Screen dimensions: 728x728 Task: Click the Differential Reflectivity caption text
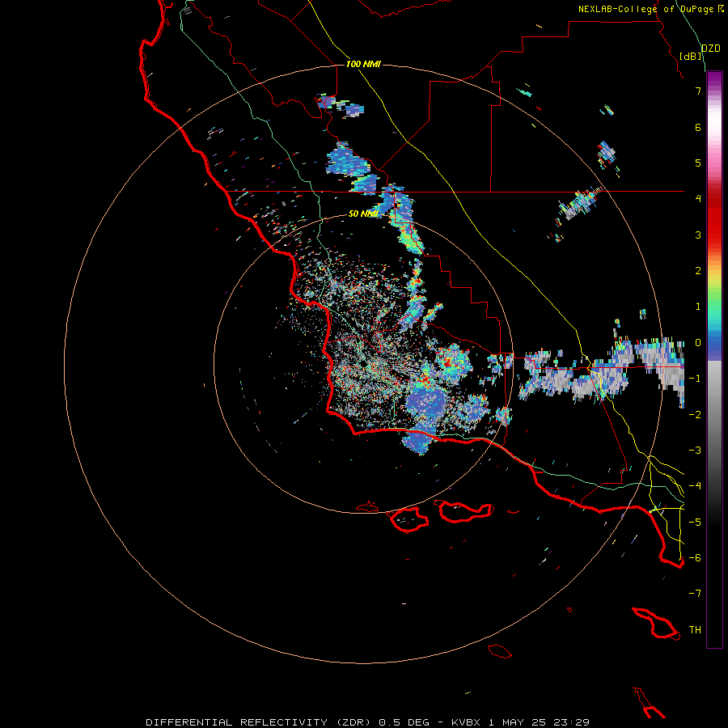point(368,722)
